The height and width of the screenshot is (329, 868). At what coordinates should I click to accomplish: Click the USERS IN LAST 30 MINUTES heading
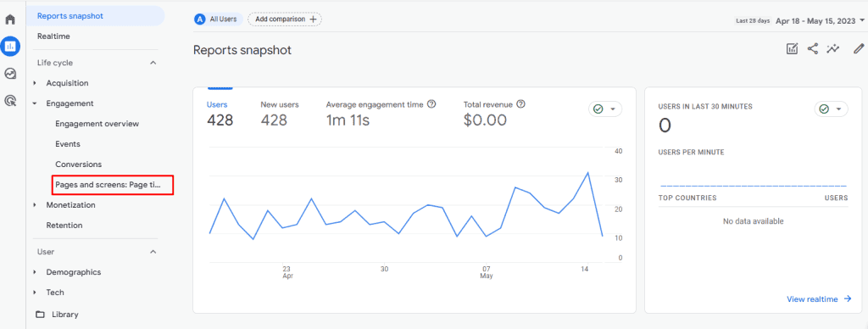pyautogui.click(x=705, y=106)
